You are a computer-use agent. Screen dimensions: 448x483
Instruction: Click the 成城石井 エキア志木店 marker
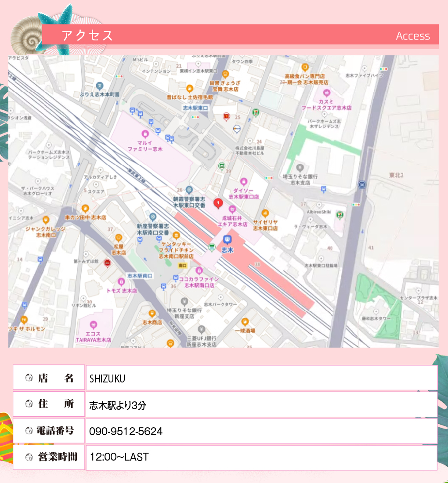[x=233, y=209]
